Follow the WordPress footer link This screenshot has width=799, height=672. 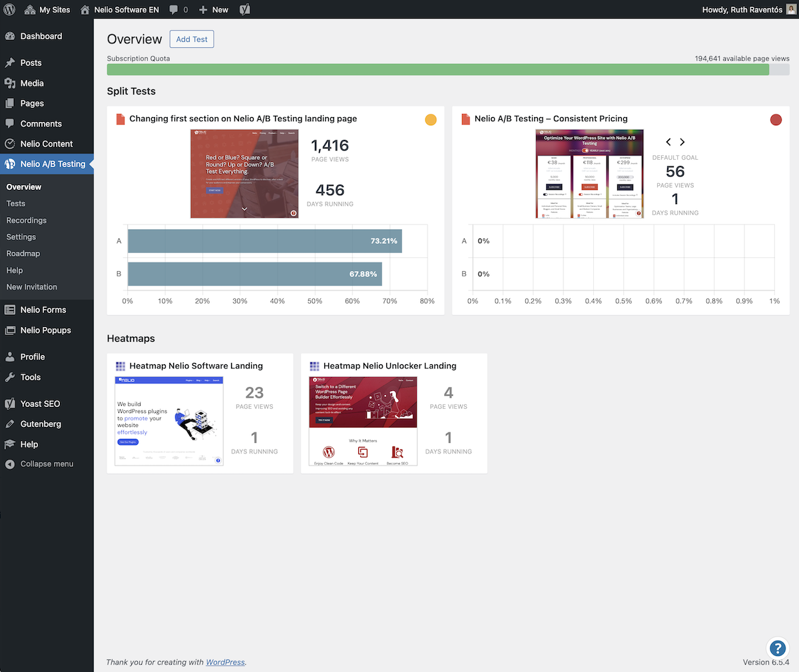click(225, 662)
